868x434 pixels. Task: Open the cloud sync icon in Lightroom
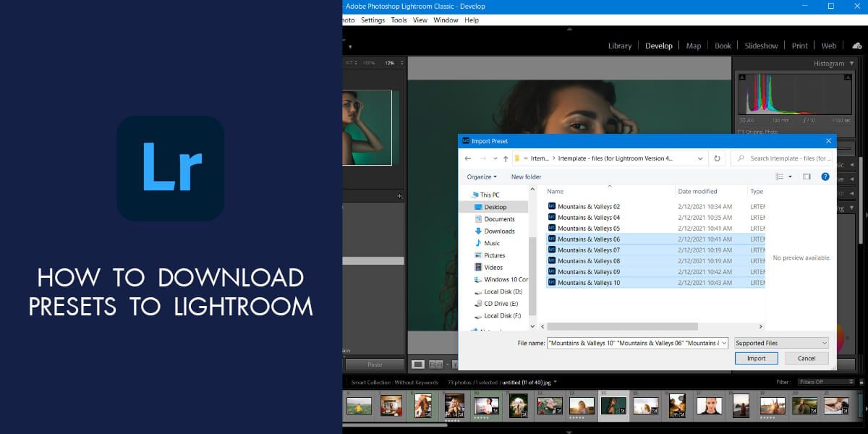pyautogui.click(x=857, y=46)
